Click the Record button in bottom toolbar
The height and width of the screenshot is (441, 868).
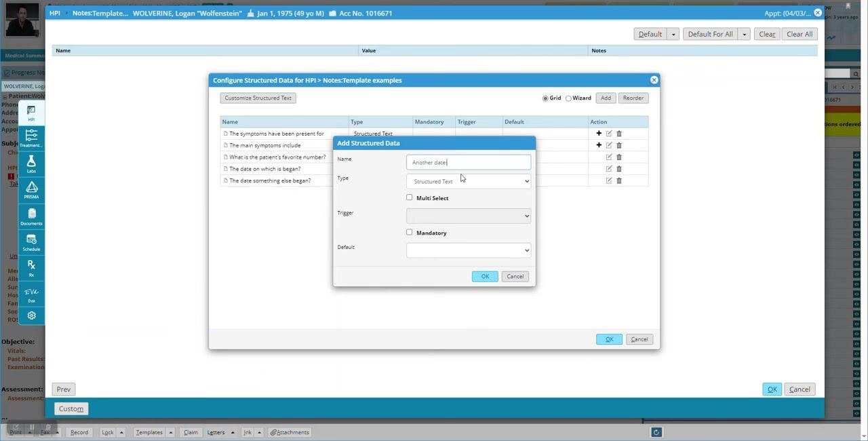click(79, 432)
